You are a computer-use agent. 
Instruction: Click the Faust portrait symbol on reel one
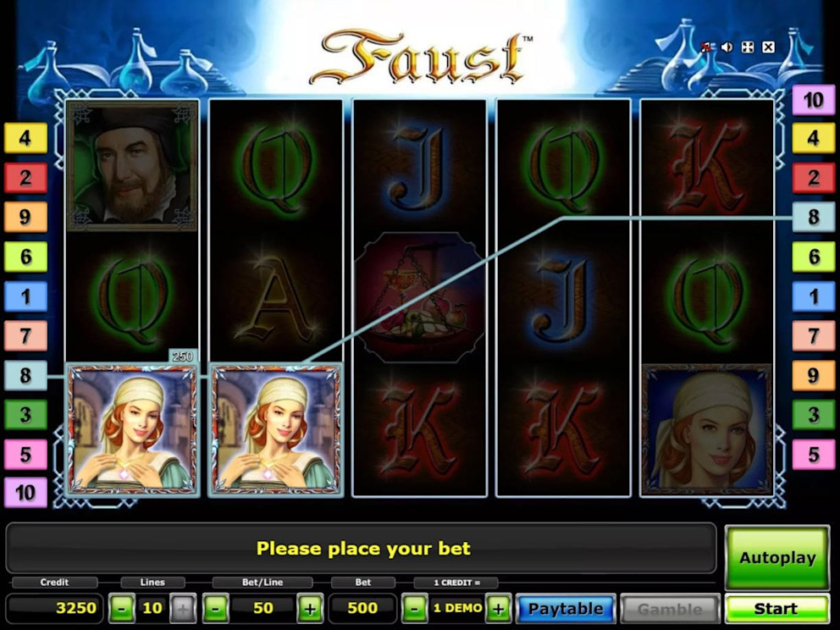pyautogui.click(x=132, y=166)
